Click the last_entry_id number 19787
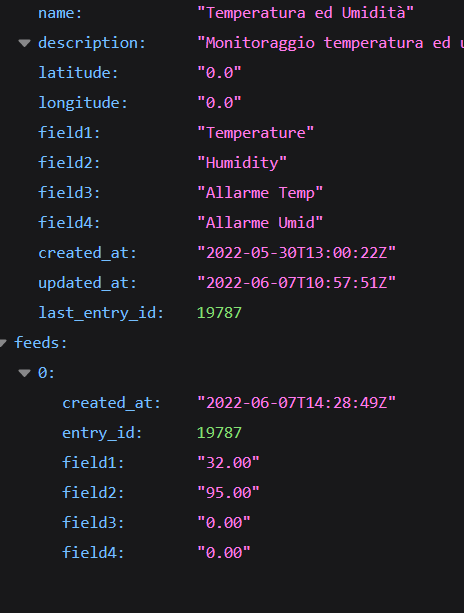The width and height of the screenshot is (464, 613). point(219,313)
